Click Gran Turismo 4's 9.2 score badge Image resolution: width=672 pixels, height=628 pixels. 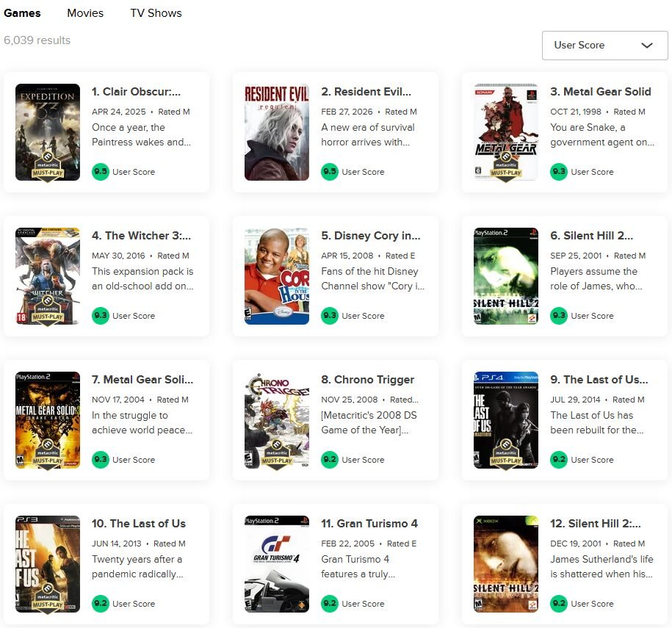click(329, 604)
